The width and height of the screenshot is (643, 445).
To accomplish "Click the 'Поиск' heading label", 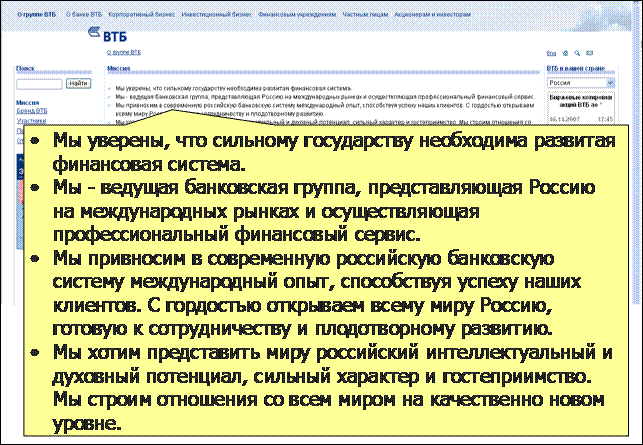I will pos(25,68).
